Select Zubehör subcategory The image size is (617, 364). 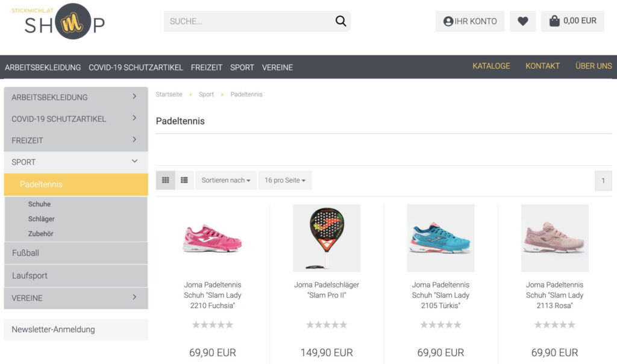coord(40,234)
